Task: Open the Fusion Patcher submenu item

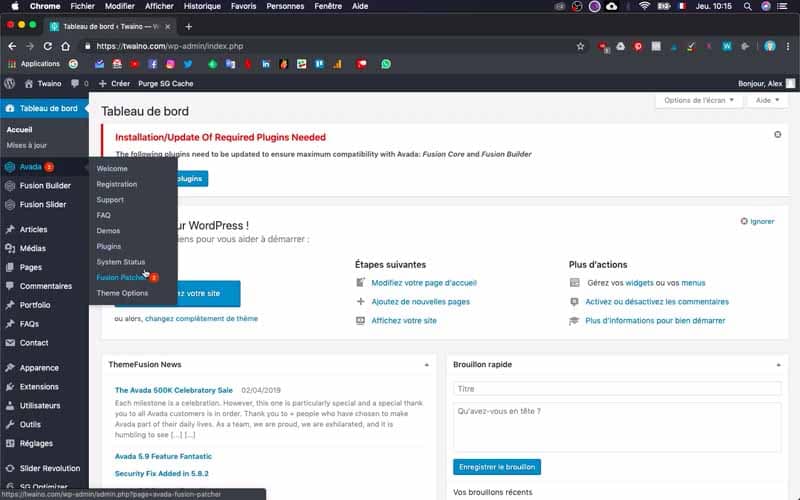Action: tap(121, 278)
